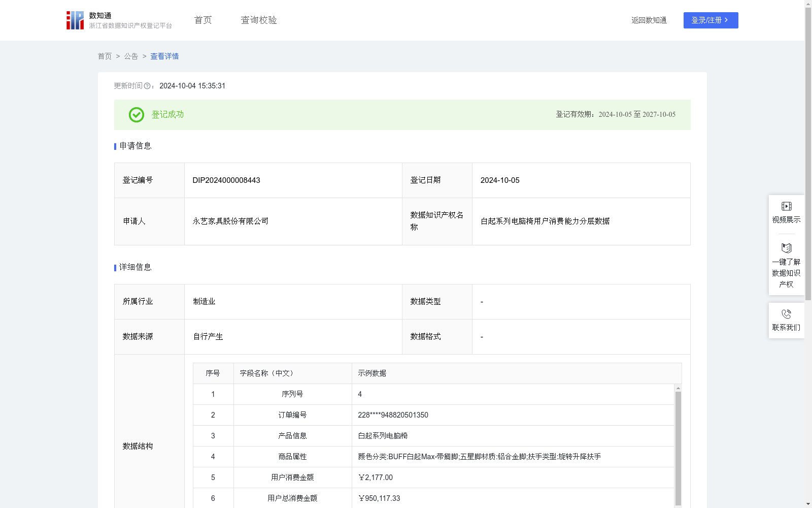Click the 数据格式 label cell
This screenshot has width=812, height=508.
(437, 337)
